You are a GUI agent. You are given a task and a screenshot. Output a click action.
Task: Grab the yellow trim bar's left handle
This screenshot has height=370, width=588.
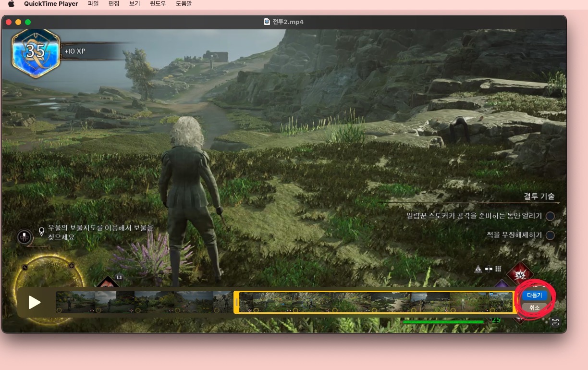[236, 302]
